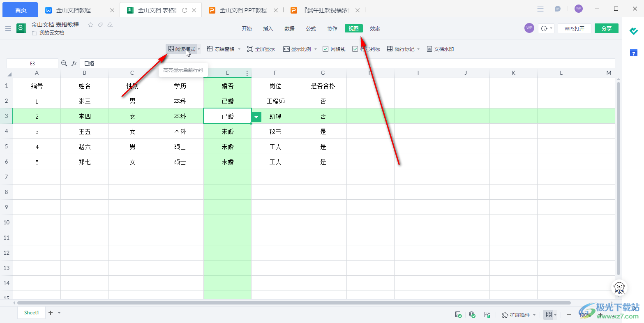Open the calendar icon in right sidebar
Viewport: 644px width, 323px height.
tap(634, 52)
